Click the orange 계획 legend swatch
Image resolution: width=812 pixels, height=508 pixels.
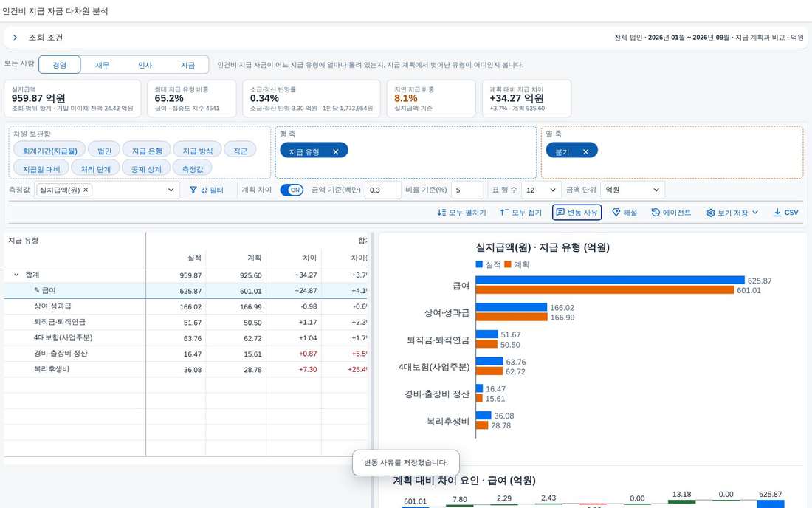click(x=508, y=264)
